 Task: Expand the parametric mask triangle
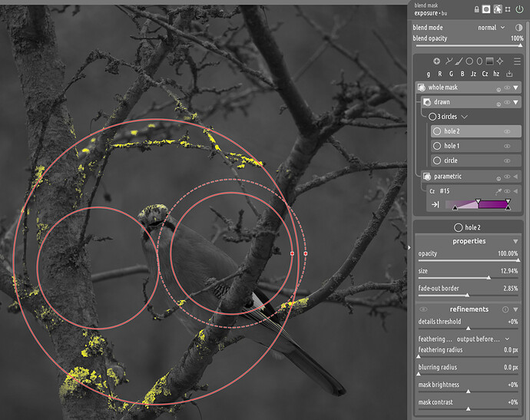click(516, 177)
